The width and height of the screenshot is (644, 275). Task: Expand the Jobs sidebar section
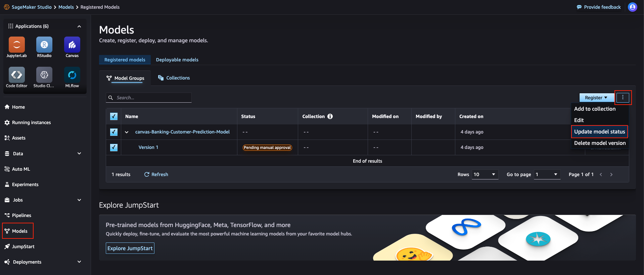(79, 200)
